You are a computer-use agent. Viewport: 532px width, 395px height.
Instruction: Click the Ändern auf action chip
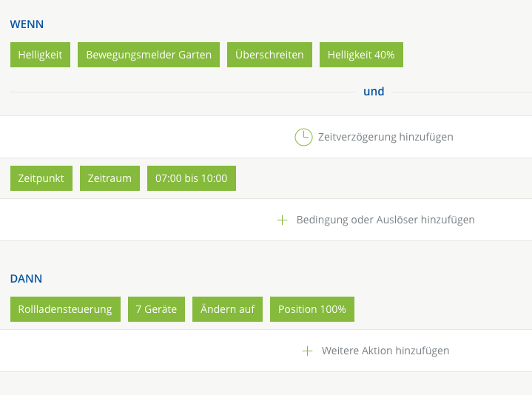tap(227, 309)
